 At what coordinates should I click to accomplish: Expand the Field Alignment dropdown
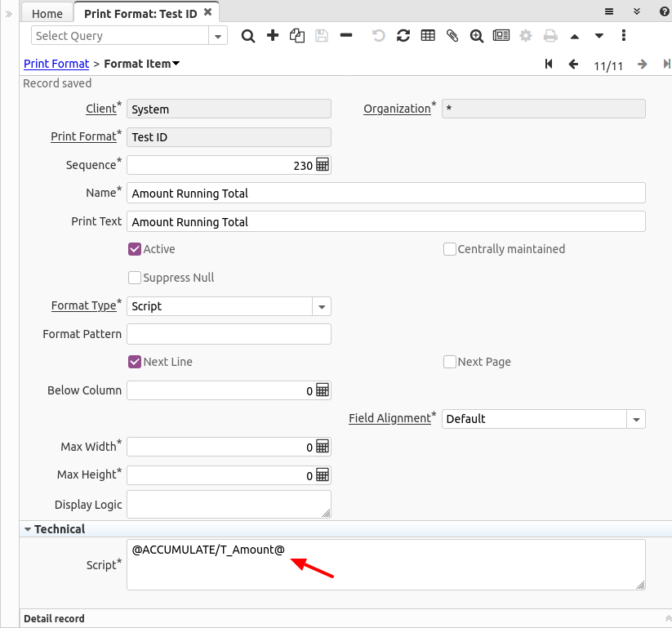[636, 419]
